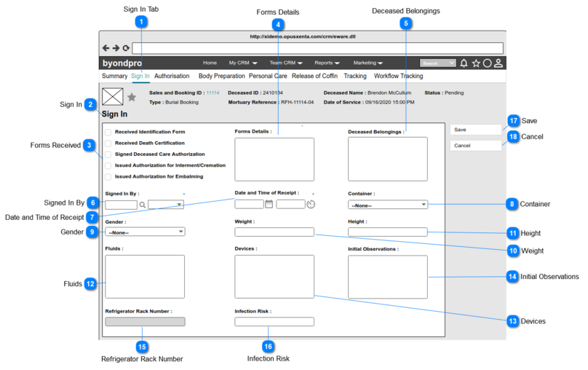Viewport: 588px width, 370px height.
Task: Tick Issued Authorization for Interment/Cremation
Action: coord(108,165)
